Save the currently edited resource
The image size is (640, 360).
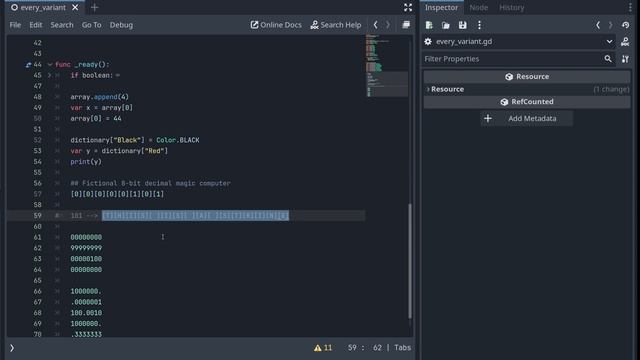(462, 25)
